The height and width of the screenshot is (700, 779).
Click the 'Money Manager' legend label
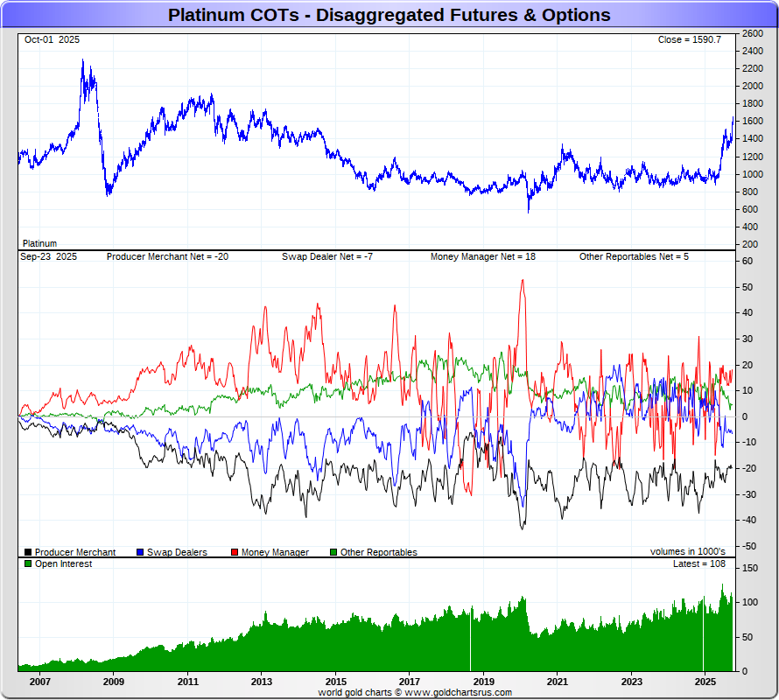[x=275, y=552]
